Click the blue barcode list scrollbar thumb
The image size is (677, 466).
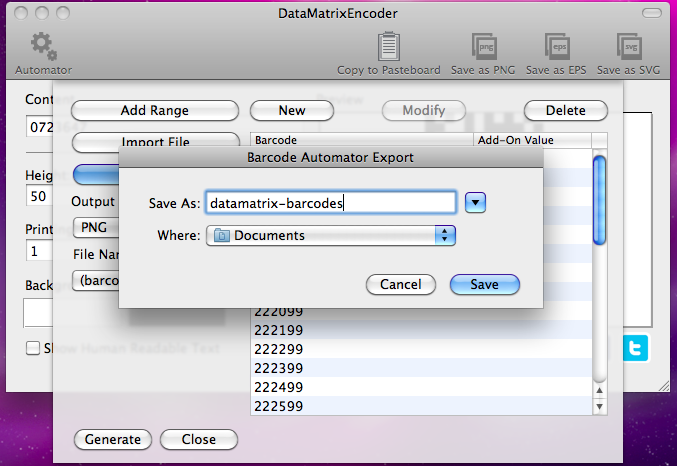point(599,200)
